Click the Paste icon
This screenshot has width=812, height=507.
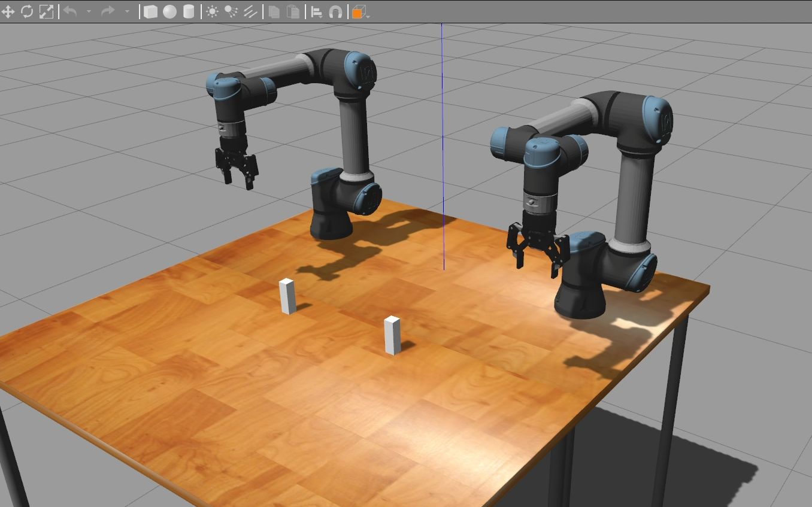[x=293, y=11]
